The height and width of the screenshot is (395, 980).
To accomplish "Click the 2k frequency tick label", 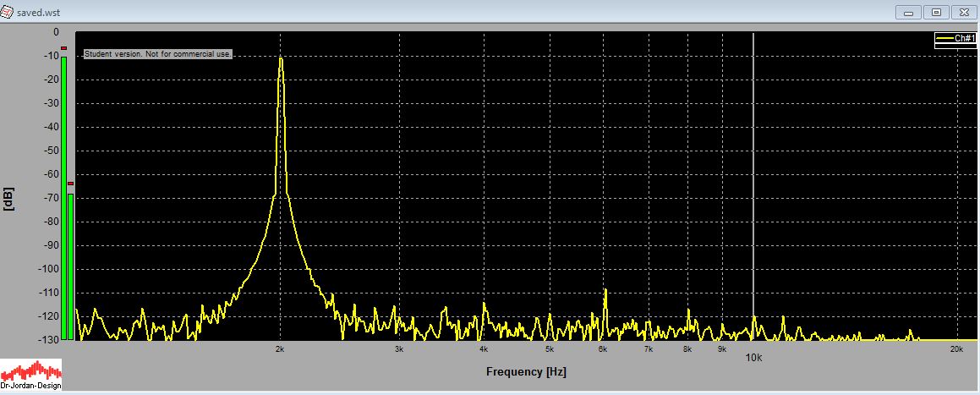I will (x=280, y=348).
